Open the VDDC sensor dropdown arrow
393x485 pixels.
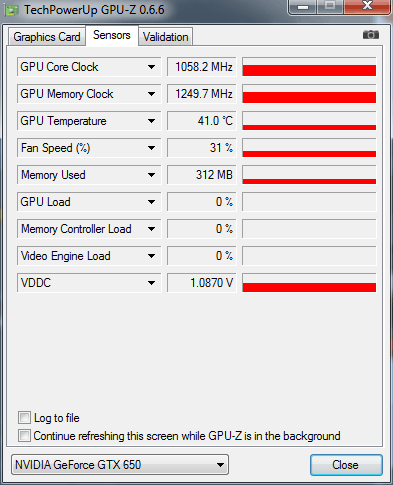pyautogui.click(x=151, y=283)
